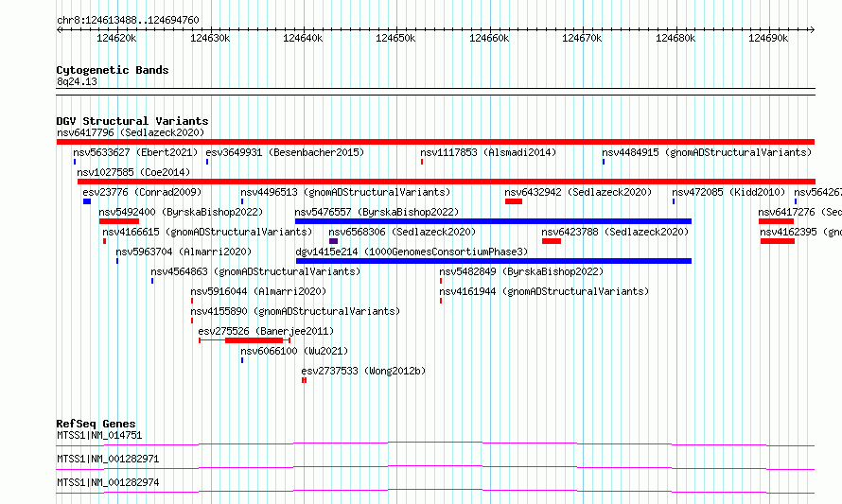Click the MTSS1|NM_014751 transcript label
The width and height of the screenshot is (842, 504).
click(99, 435)
